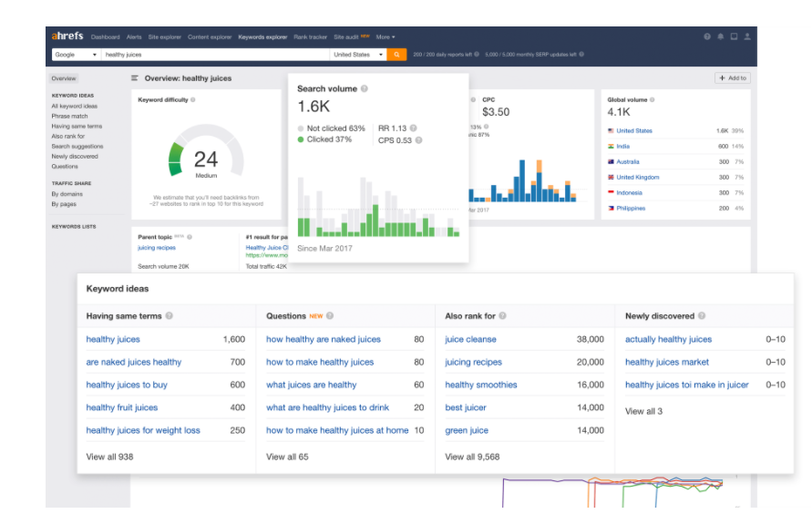Click View all 65 link
This screenshot has height=514, width=812.
coord(287,457)
